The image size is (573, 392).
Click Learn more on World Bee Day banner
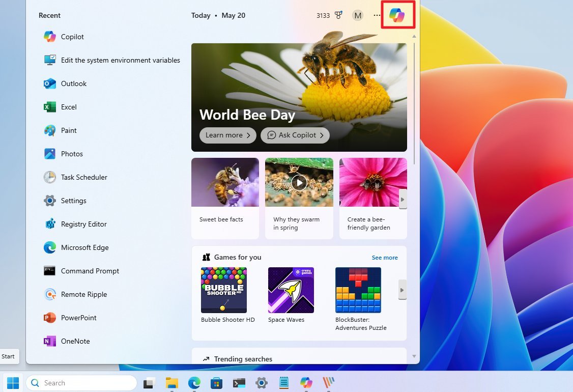(x=227, y=135)
